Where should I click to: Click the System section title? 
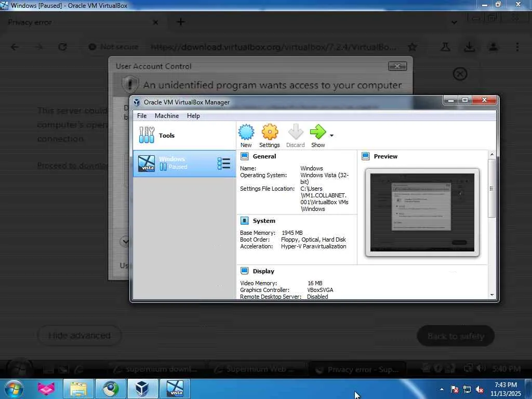point(264,221)
